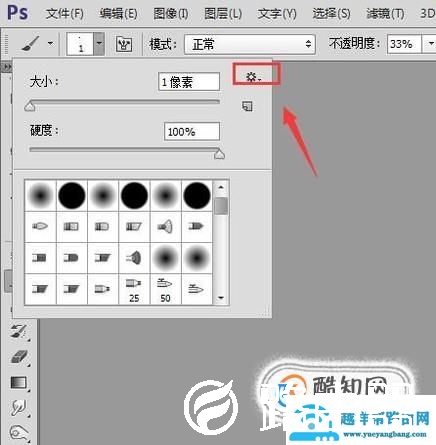436x445 pixels.
Task: Click the 不透明度 field showing 33%
Action: 403,44
